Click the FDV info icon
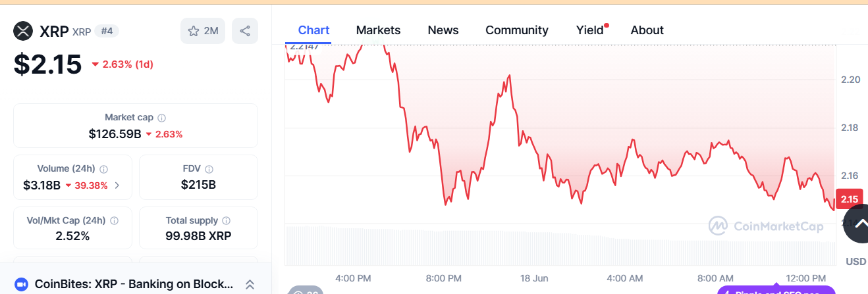 coord(209,169)
